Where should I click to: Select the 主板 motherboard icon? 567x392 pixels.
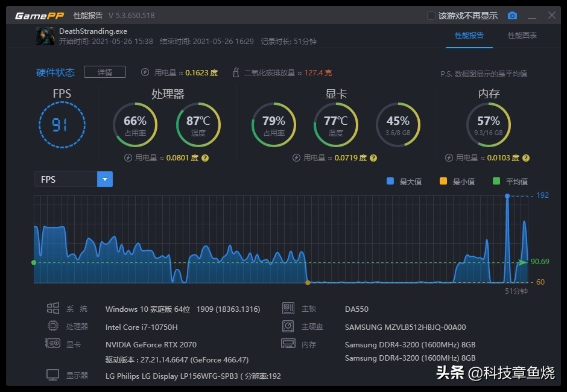click(x=288, y=308)
